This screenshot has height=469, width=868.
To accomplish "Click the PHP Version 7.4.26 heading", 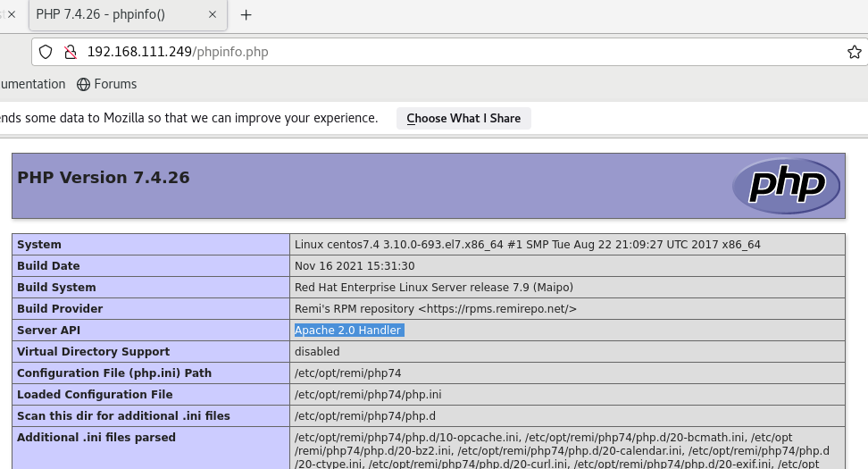I will (104, 177).
